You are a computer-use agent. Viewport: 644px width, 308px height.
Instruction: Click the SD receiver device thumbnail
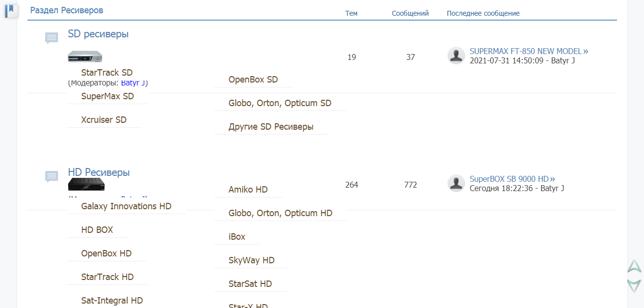point(85,56)
